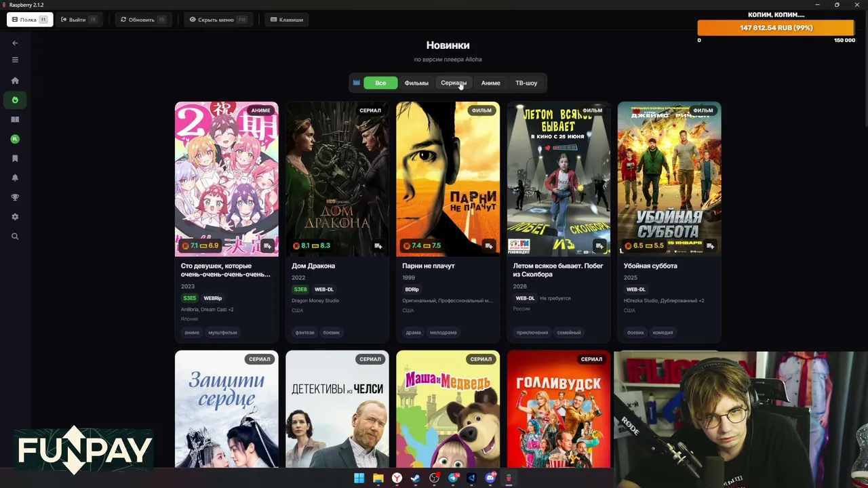Click the комедия genre tag

pos(663,333)
